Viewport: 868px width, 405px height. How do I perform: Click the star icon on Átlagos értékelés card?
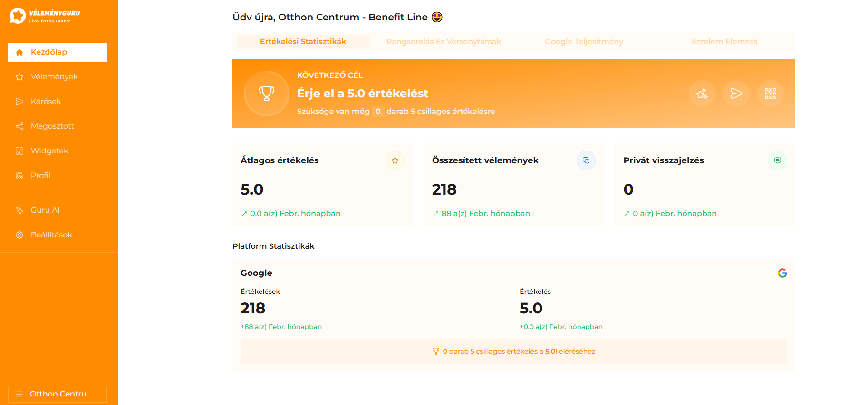(x=395, y=160)
